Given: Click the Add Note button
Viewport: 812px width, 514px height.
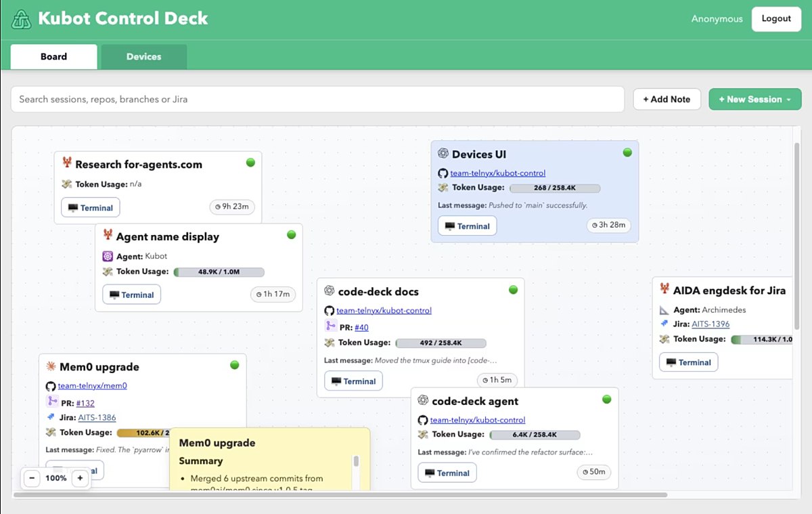Looking at the screenshot, I should tap(667, 99).
